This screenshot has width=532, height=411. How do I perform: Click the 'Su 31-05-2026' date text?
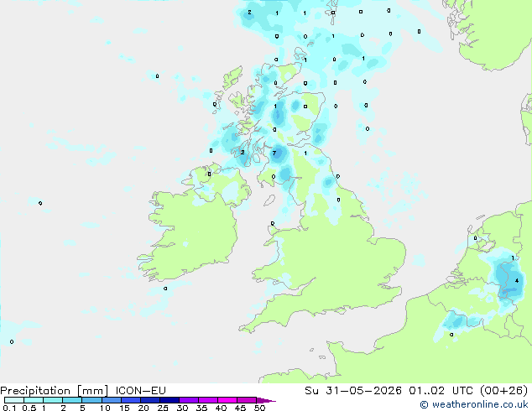pyautogui.click(x=353, y=391)
